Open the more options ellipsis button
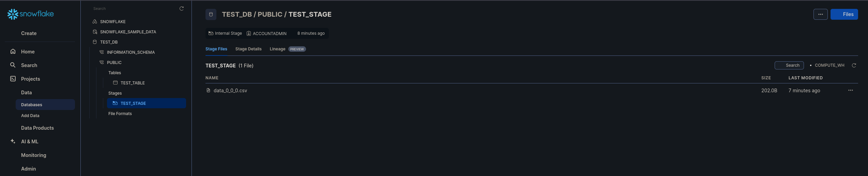 click(x=820, y=14)
